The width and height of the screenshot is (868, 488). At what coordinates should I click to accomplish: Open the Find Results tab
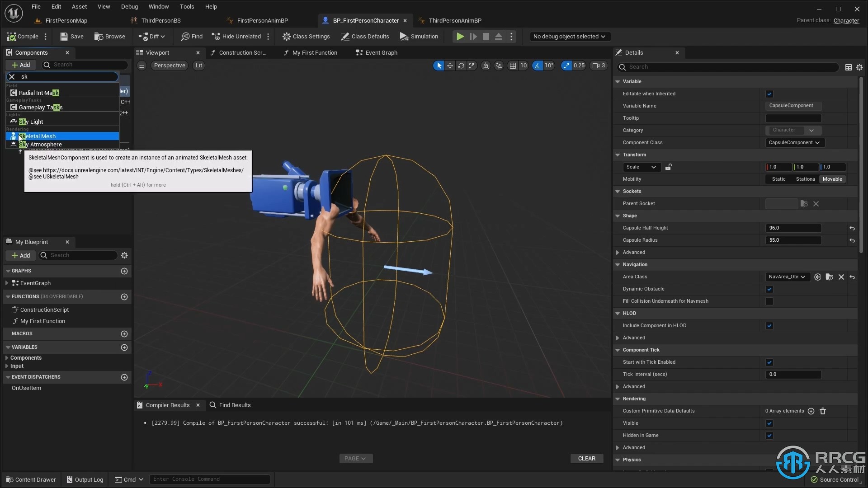230,405
